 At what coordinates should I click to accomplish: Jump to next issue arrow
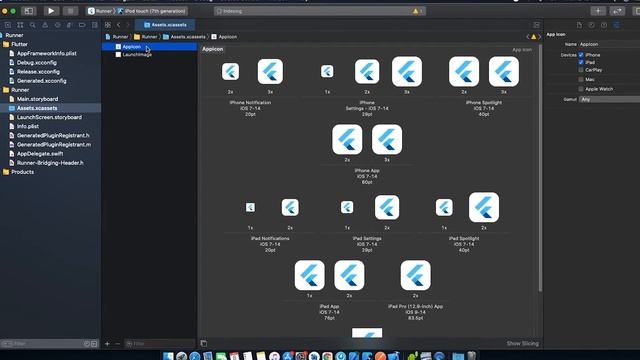(x=540, y=37)
